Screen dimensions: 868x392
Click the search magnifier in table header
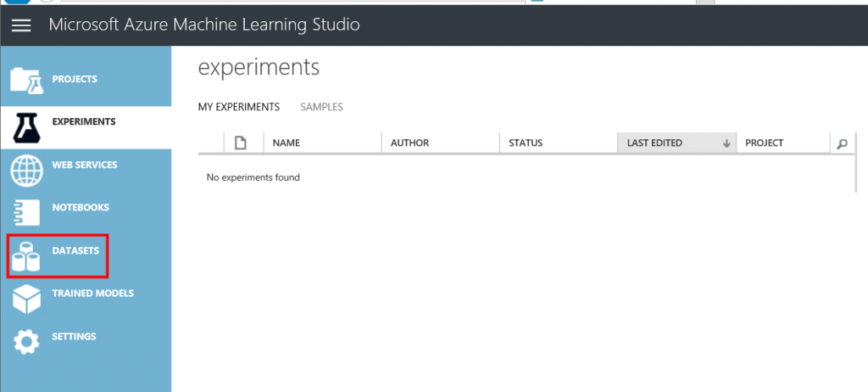842,143
